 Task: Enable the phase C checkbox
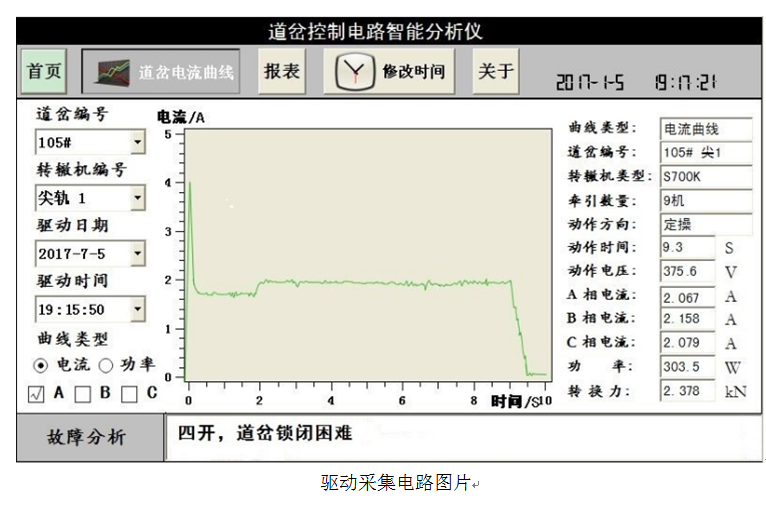click(x=129, y=395)
